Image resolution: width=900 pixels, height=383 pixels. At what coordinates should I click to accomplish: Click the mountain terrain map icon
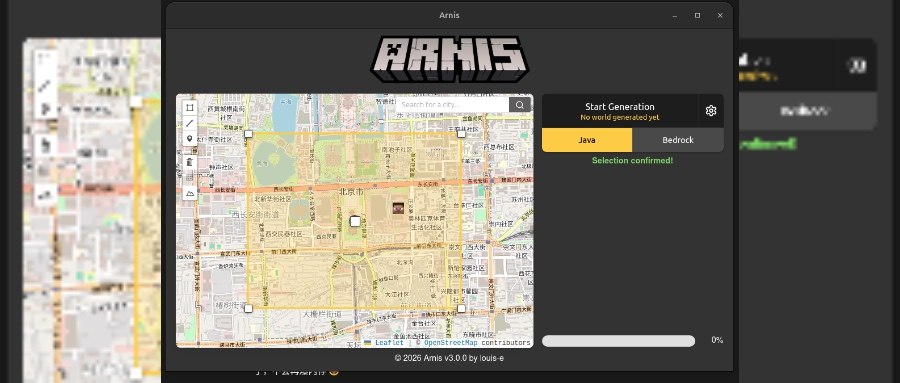coord(189,193)
